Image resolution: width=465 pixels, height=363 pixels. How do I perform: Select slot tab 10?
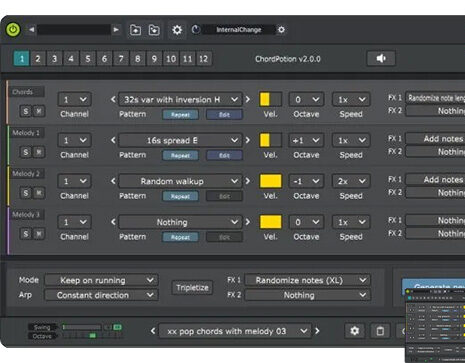(x=171, y=59)
